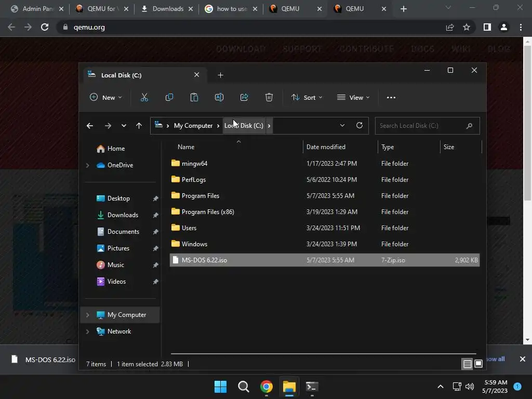Expand Network in navigation pane
Screen dimensions: 532x399
coord(87,331)
